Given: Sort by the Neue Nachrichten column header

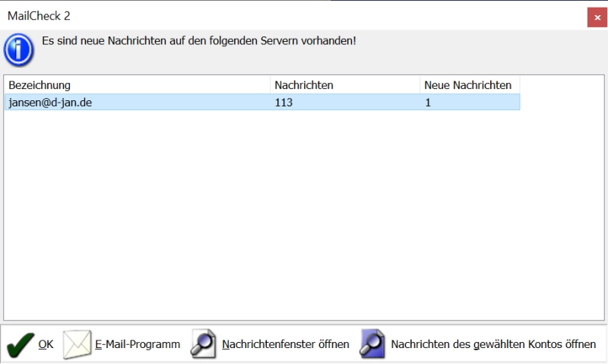Looking at the screenshot, I should [x=468, y=85].
